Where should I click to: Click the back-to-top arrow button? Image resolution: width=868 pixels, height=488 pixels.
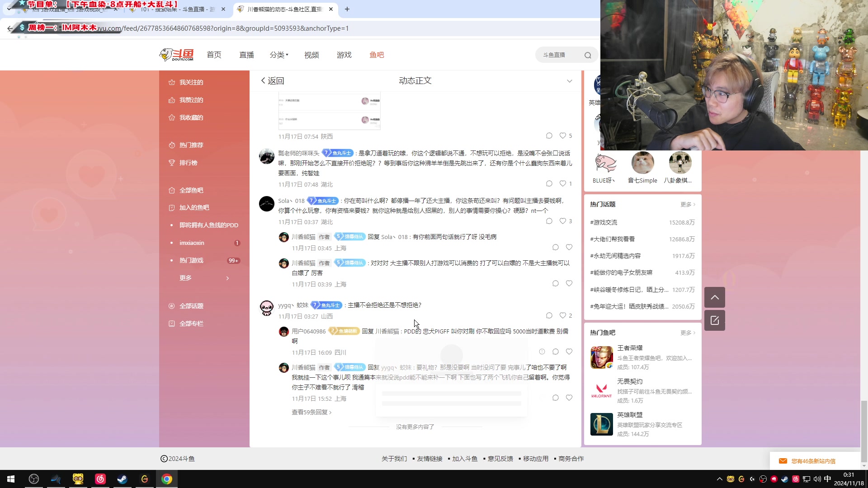715,297
